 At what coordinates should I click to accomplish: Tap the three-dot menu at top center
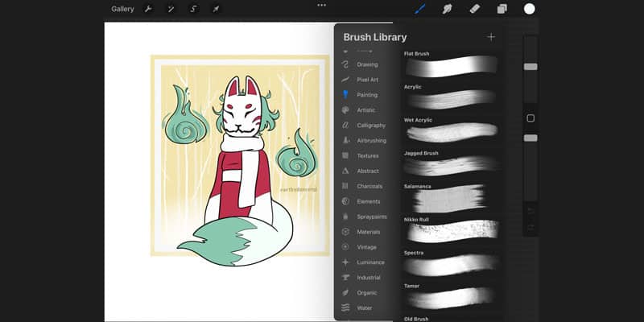321,6
